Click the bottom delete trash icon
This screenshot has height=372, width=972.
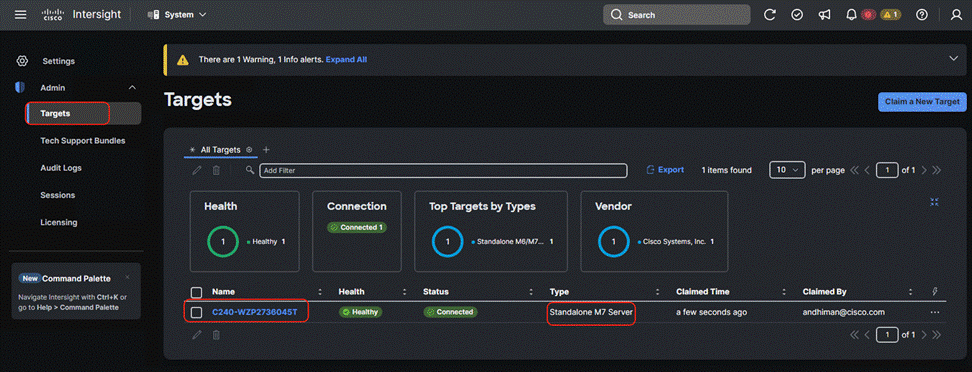coord(216,335)
